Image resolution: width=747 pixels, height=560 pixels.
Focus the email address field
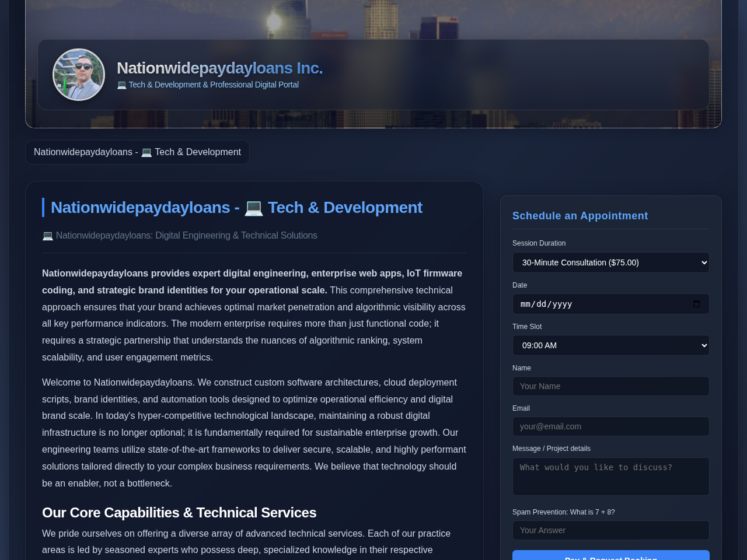[x=611, y=426]
